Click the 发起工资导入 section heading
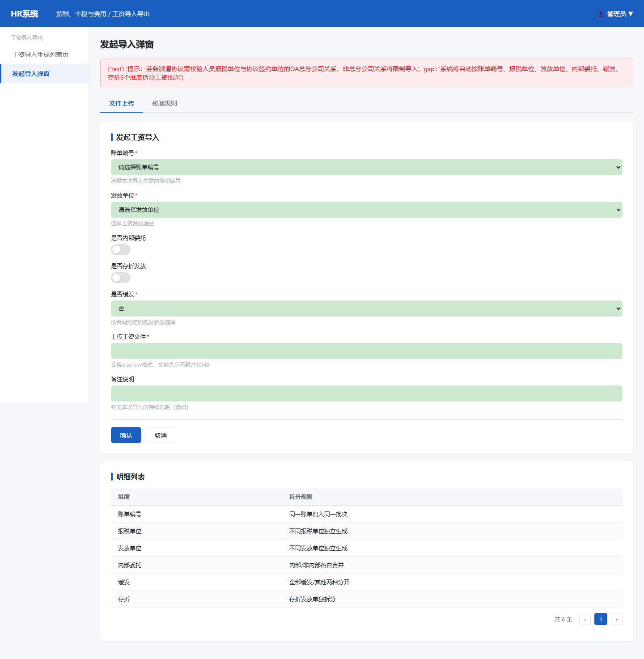This screenshot has width=644, height=659. 138,137
